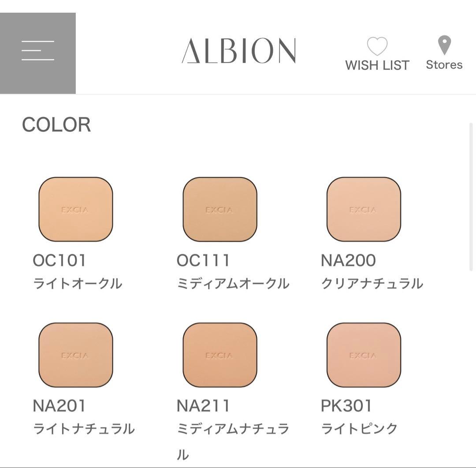
Task: Click the NA201 shade code label
Action: tap(59, 406)
